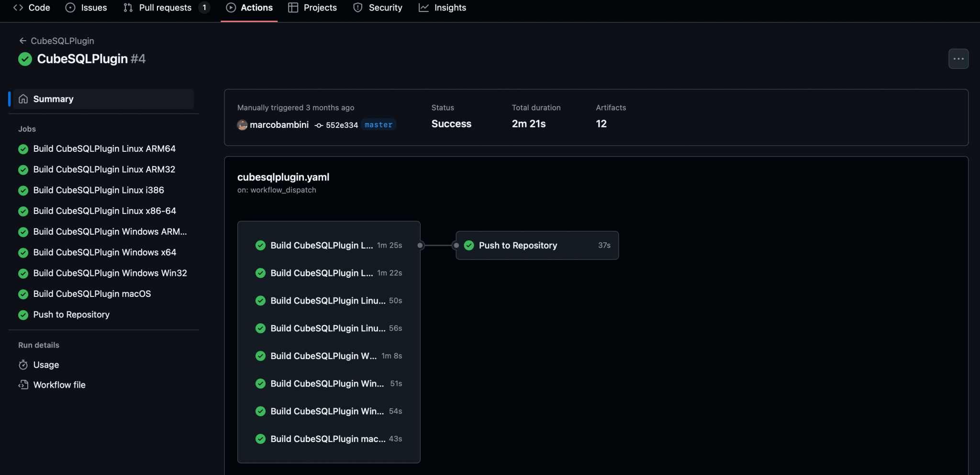
Task: Open graph job with duration 1m 8s
Action: [x=329, y=356]
